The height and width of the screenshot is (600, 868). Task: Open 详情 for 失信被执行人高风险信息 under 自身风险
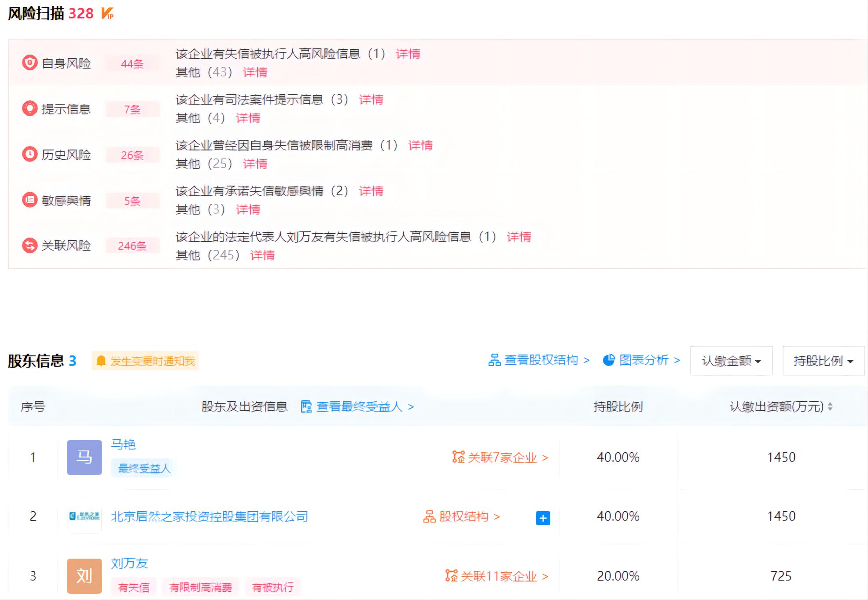point(408,54)
